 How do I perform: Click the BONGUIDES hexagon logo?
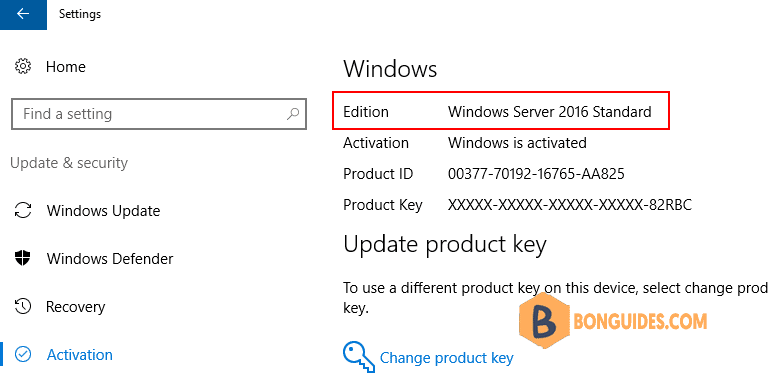click(x=544, y=321)
